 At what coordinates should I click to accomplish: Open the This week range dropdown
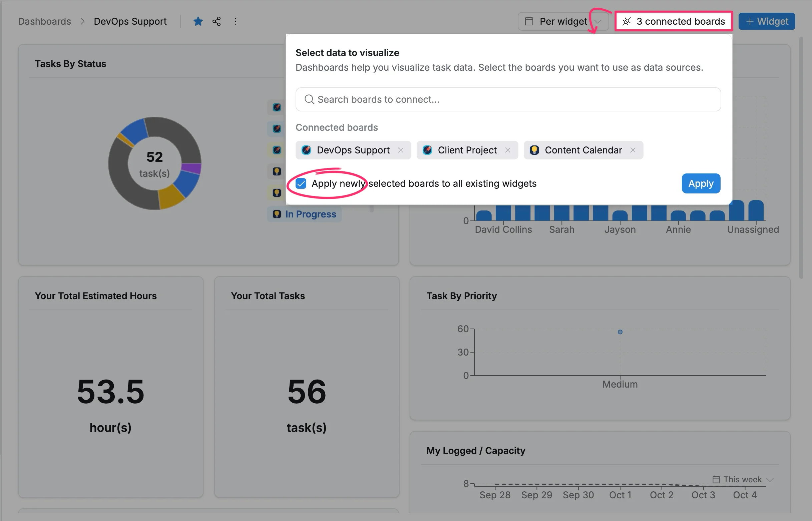(743, 479)
